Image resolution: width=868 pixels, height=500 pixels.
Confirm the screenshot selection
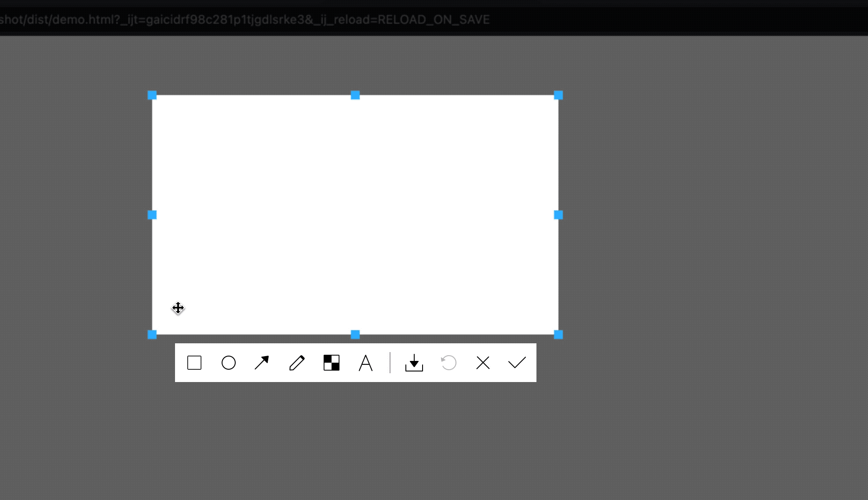(517, 363)
